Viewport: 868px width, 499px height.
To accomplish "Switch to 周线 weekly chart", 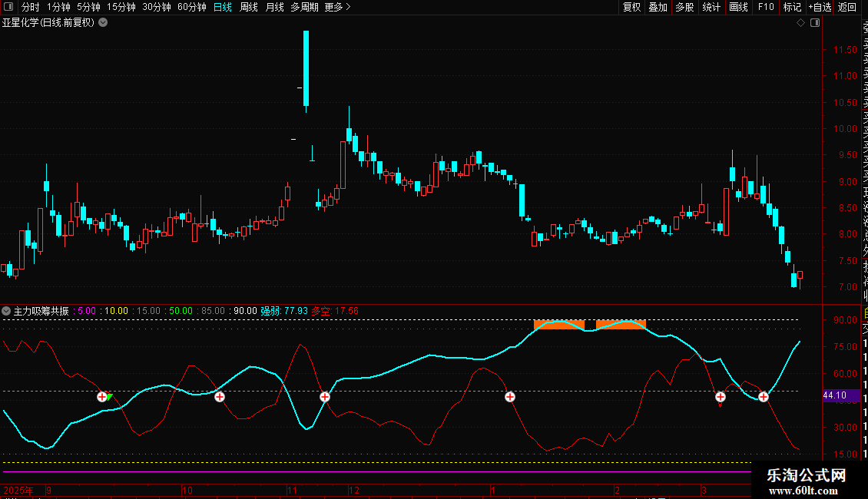I will pyautogui.click(x=249, y=7).
